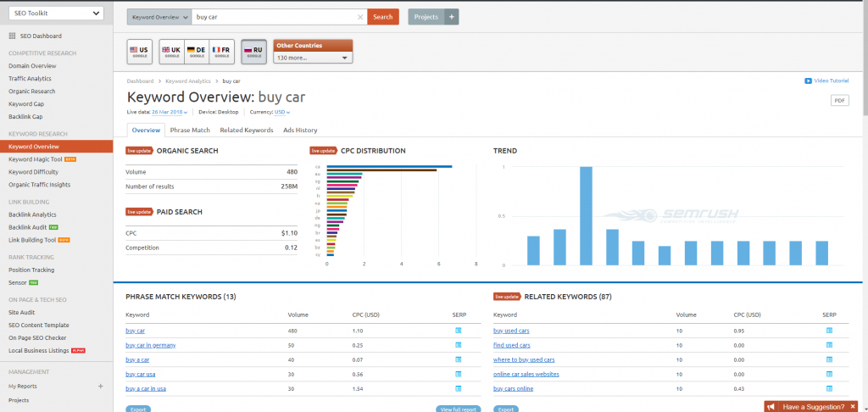Viewport: 868px width, 412px height.
Task: Open SERP snapshot for buy cars online
Action: point(829,388)
